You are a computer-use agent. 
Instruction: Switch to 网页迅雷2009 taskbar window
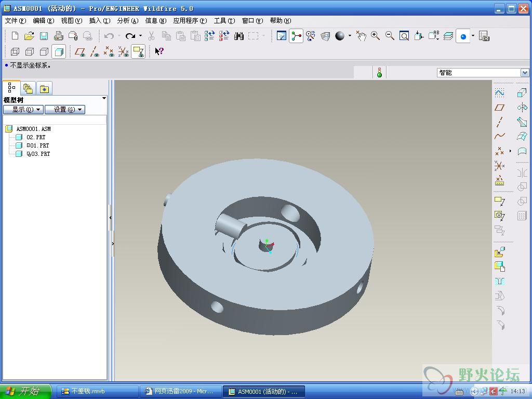point(180,391)
